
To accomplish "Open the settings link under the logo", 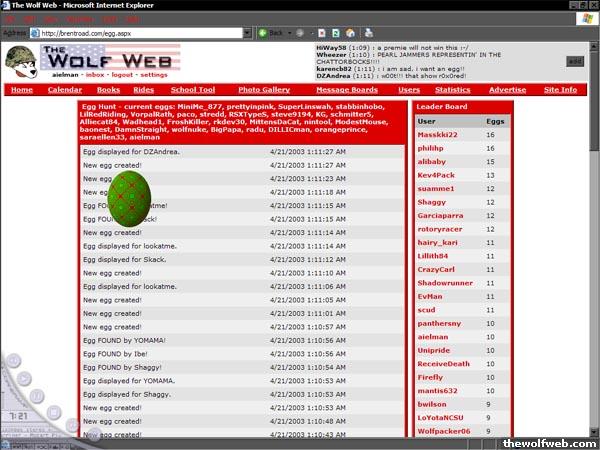I will (x=153, y=75).
